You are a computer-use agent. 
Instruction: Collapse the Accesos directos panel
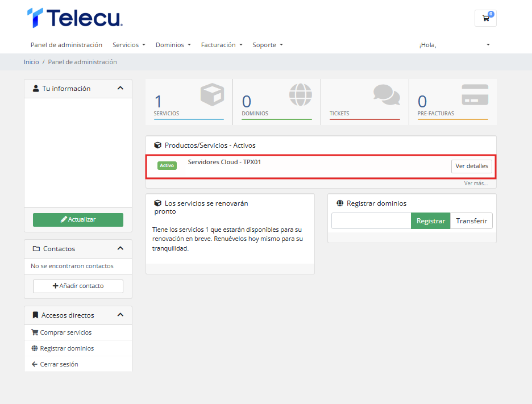(x=120, y=315)
